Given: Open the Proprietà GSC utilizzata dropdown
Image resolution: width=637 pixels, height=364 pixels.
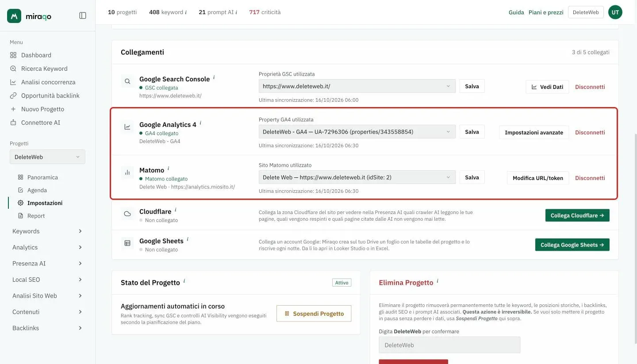Looking at the screenshot, I should (x=357, y=86).
